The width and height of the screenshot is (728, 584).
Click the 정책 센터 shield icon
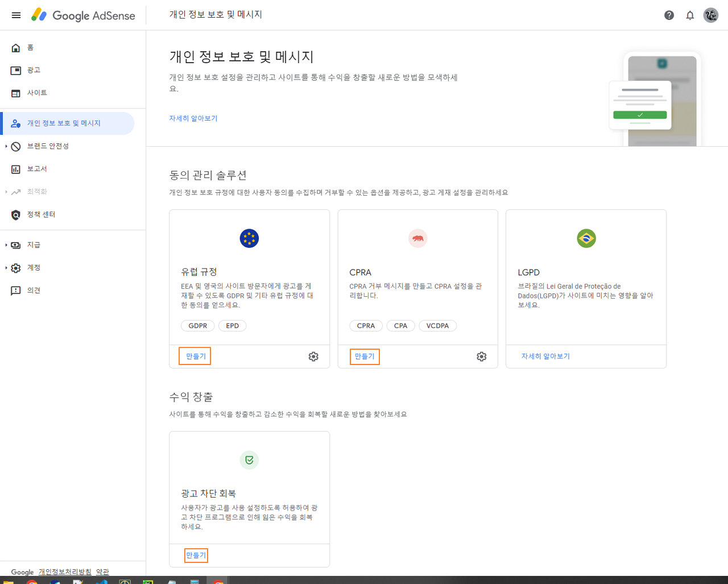tap(16, 215)
